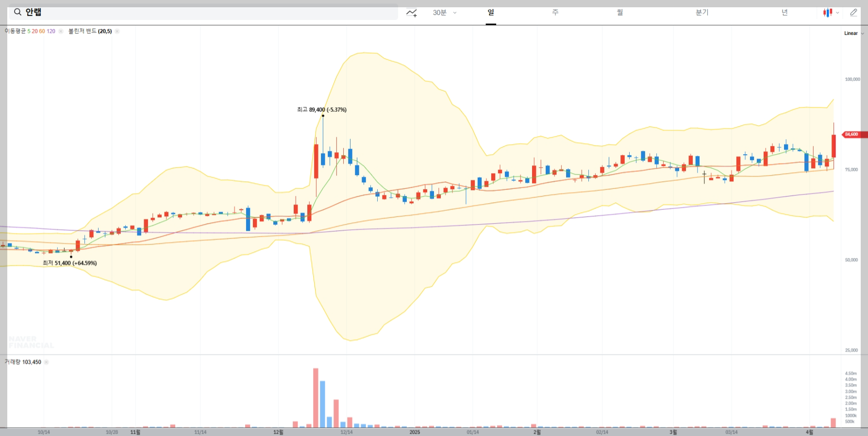Click the 03/14 date axis label
868x436 pixels.
point(732,432)
